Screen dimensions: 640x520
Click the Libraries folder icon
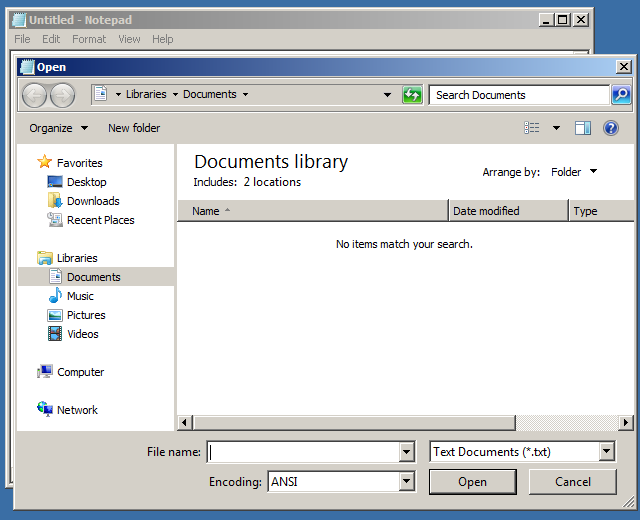pyautogui.click(x=44, y=258)
